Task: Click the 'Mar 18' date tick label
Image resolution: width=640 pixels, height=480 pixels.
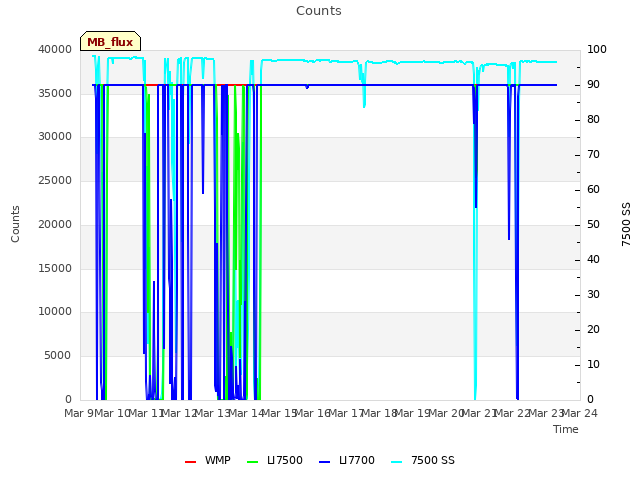Action: (x=380, y=413)
